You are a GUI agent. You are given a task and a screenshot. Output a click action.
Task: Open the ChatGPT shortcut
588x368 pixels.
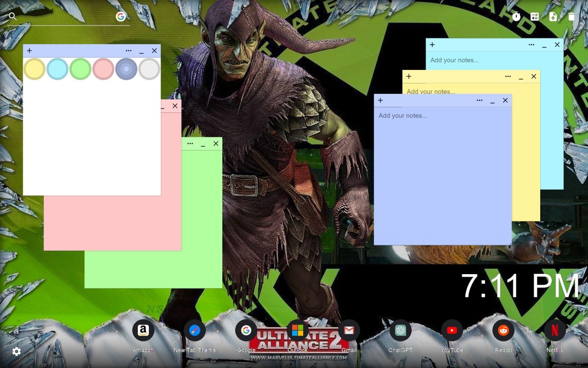click(x=401, y=330)
